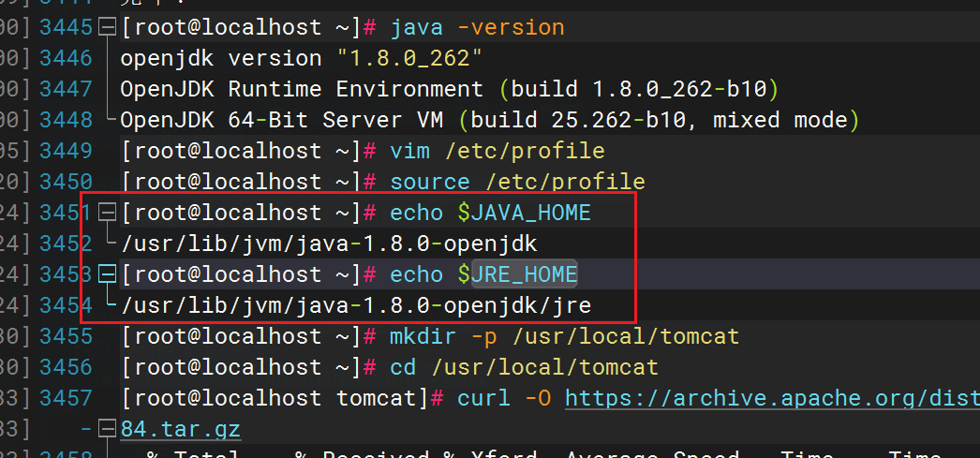The height and width of the screenshot is (458, 980).
Task: Collapse the fold at line 3445
Action: point(108,27)
